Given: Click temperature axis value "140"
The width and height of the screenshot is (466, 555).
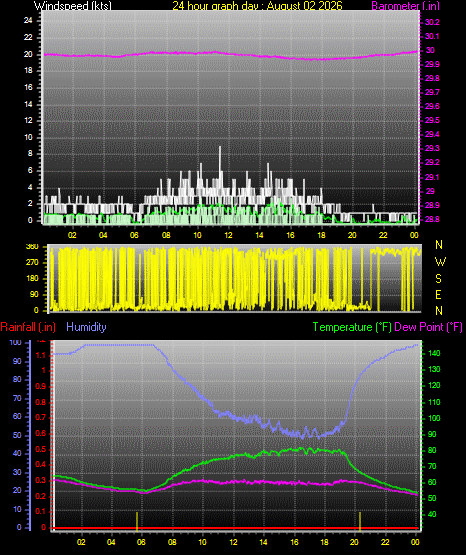Looking at the screenshot, I should (434, 353).
